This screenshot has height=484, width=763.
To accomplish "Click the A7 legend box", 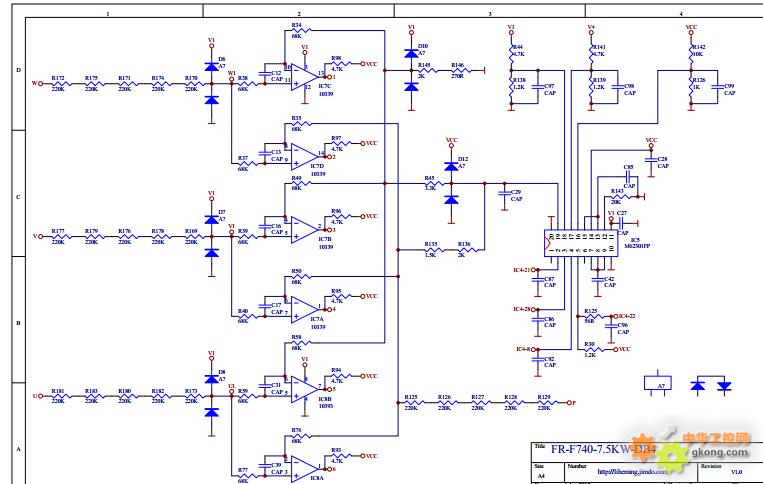I will (656, 384).
